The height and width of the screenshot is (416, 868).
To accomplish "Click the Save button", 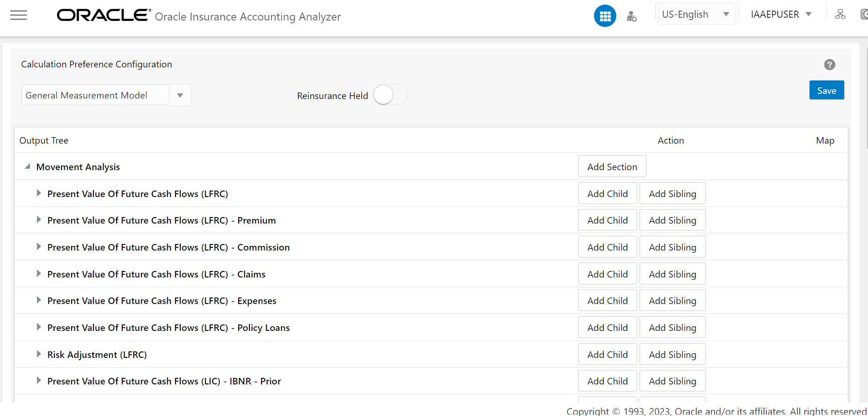I will [826, 91].
